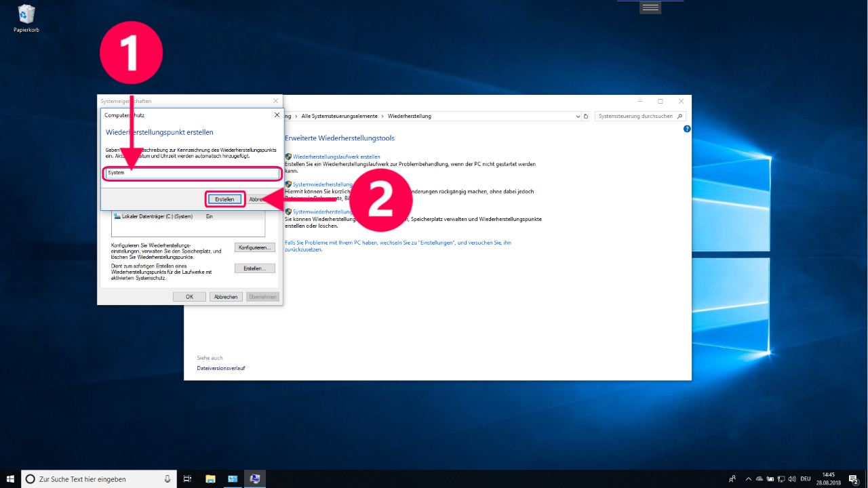Refresh the Wiederherstellung control panel page

[586, 117]
